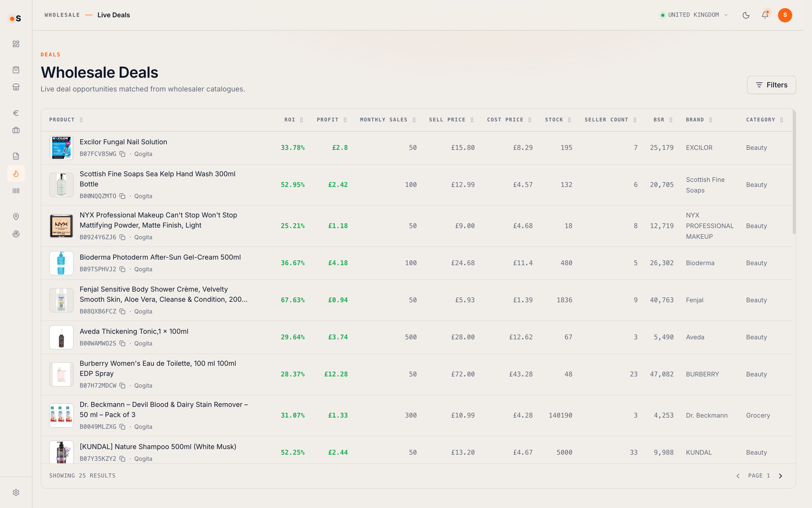This screenshot has width=812, height=508.
Task: Copy ASIN B08QXB6FCZ
Action: pos(123,311)
